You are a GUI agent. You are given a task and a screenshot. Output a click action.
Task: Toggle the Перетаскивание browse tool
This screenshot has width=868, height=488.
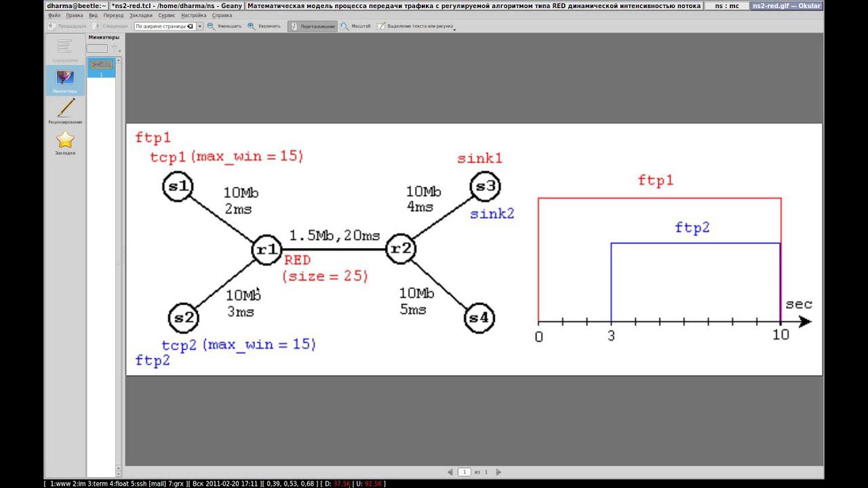coord(312,26)
